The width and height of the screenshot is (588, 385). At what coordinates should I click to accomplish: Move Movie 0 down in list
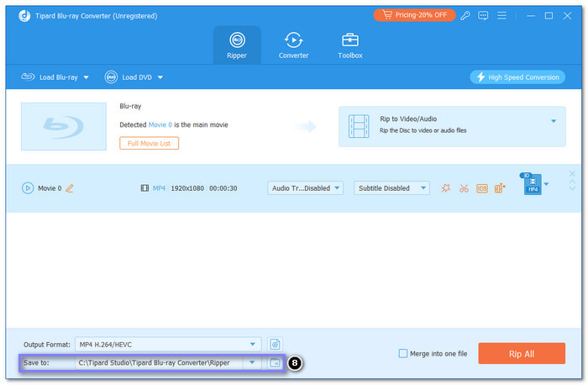point(572,187)
